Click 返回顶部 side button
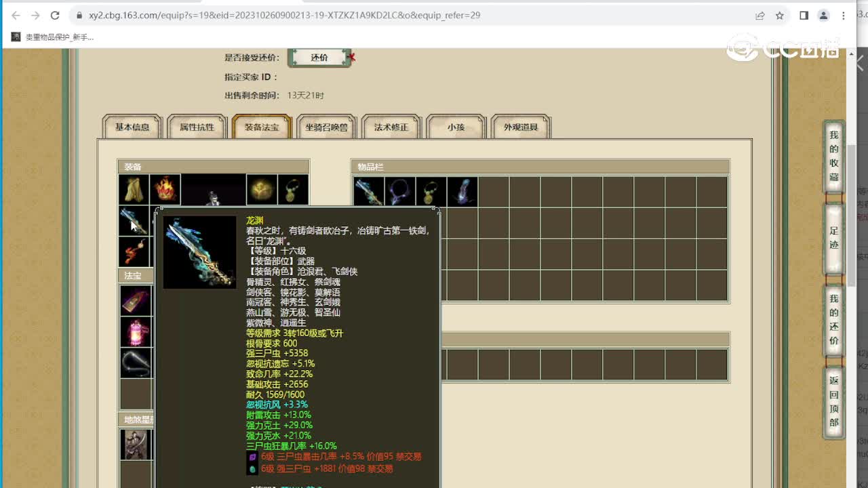868x488 pixels. (x=834, y=401)
